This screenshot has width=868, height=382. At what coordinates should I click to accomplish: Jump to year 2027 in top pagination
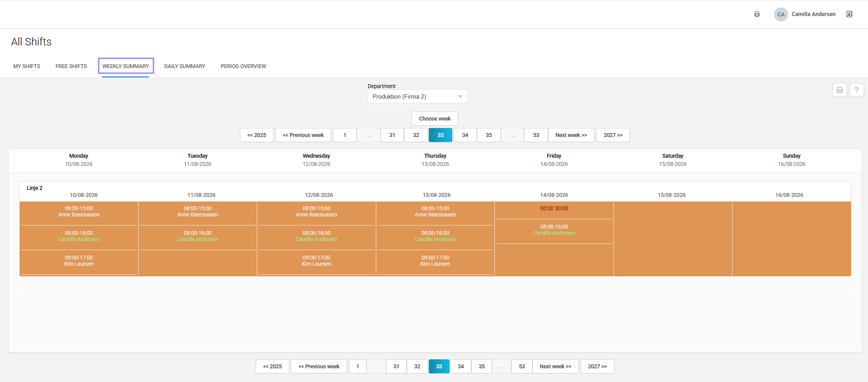[613, 135]
